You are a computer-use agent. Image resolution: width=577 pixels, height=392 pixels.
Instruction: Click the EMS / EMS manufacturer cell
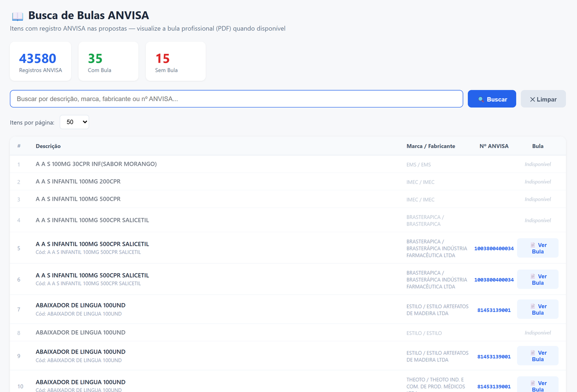pyautogui.click(x=418, y=164)
